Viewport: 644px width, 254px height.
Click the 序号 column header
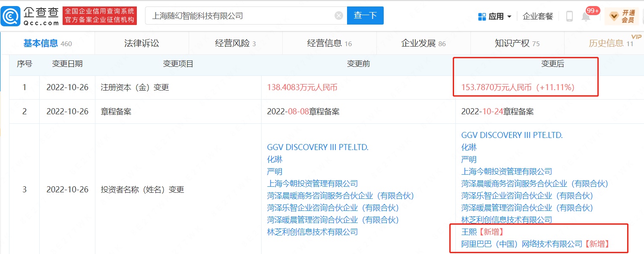24,64
